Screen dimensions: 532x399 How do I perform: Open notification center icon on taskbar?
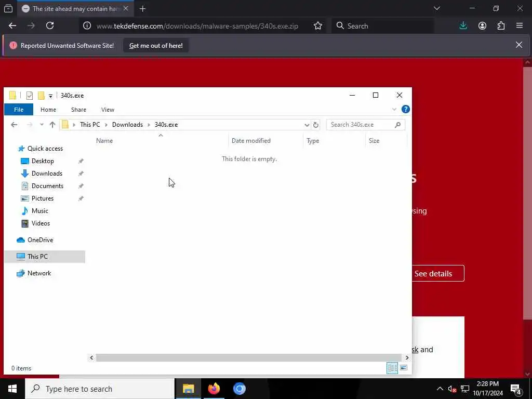point(516,389)
